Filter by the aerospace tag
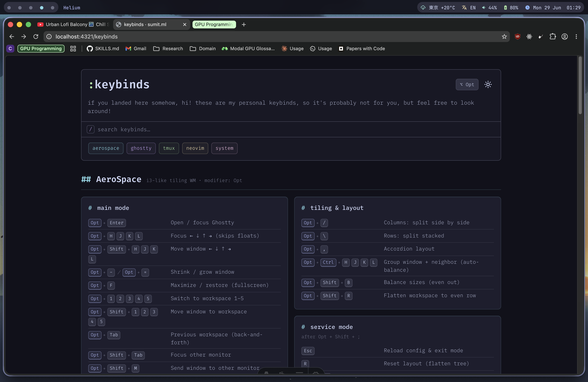 point(106,148)
